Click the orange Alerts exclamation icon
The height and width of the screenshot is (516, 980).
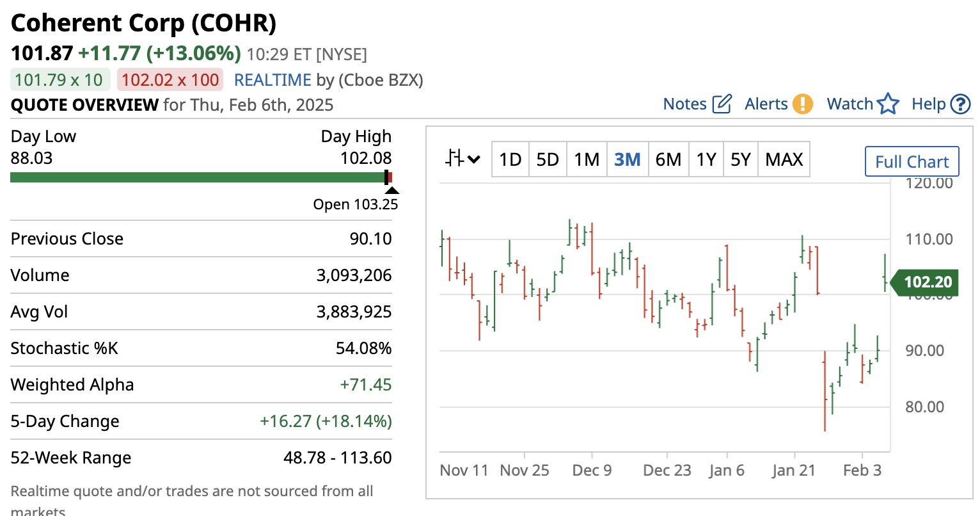tap(802, 104)
